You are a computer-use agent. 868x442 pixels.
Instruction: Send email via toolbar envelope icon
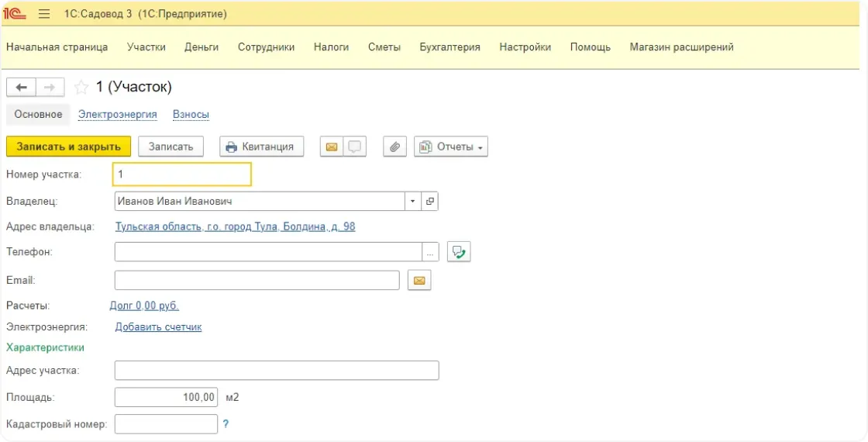(332, 147)
